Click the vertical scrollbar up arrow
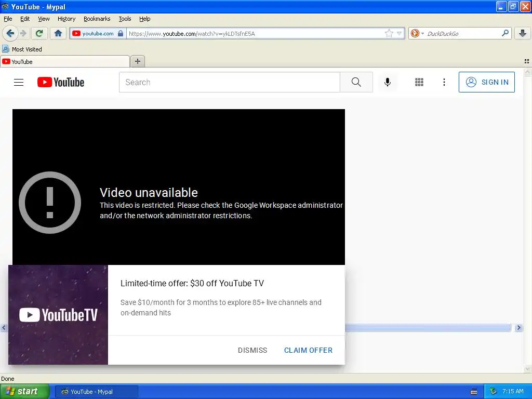This screenshot has width=532, height=399. click(x=527, y=72)
